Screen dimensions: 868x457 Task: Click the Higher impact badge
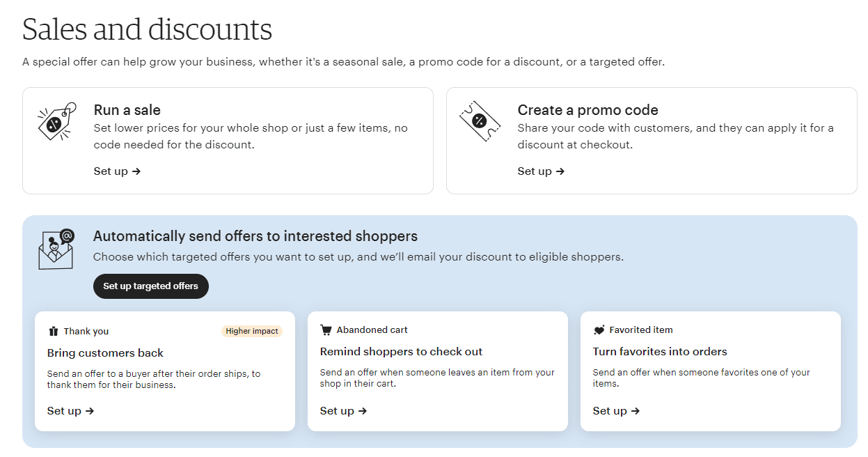tap(252, 331)
